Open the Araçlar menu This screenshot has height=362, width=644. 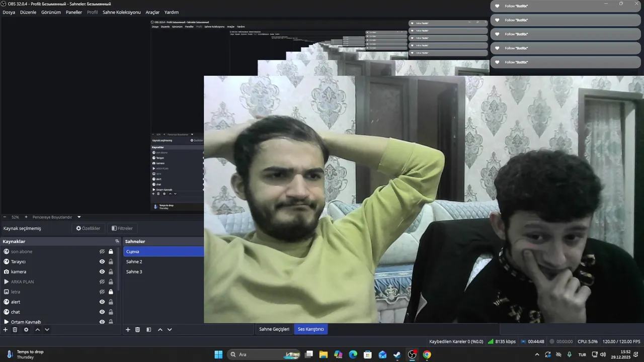pyautogui.click(x=152, y=12)
